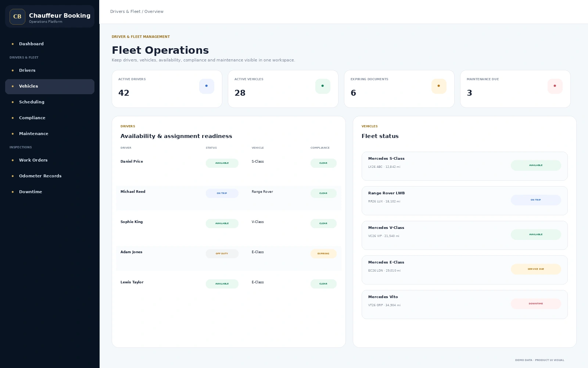Open the Scheduling section
This screenshot has width=588, height=368.
click(50, 102)
